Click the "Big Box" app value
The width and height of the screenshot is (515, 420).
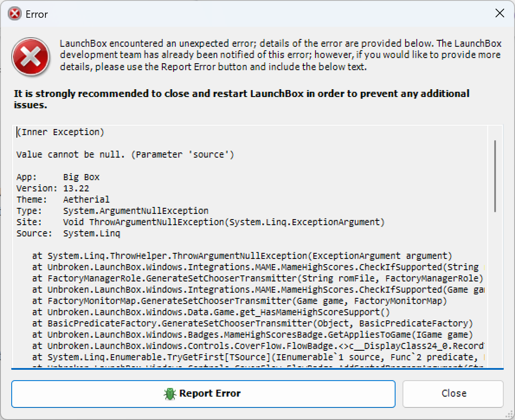click(81, 177)
